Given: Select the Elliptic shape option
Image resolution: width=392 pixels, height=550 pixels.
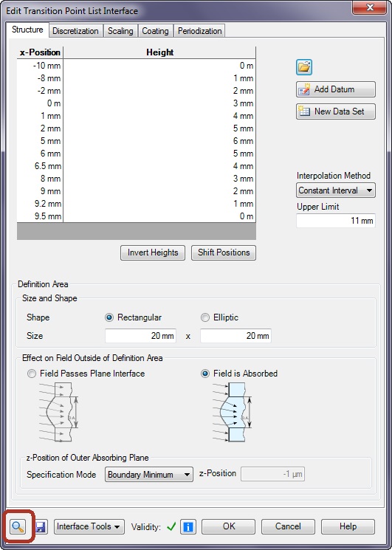Looking at the screenshot, I should click(219, 317).
